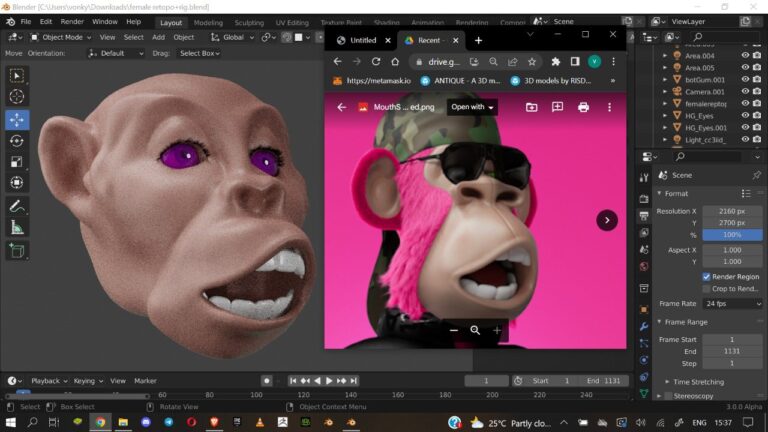768x432 pixels.
Task: Click the Add Cube tool
Action: 17,250
